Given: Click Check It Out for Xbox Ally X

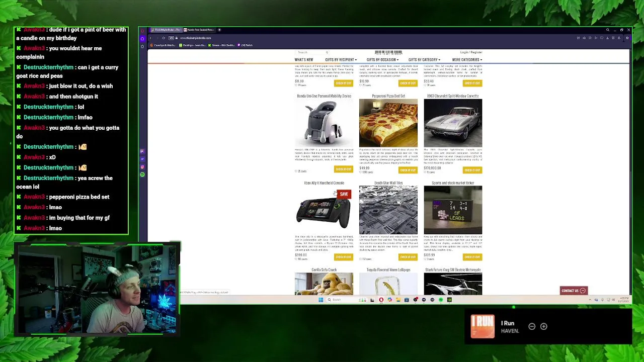Looking at the screenshot, I should point(344,257).
